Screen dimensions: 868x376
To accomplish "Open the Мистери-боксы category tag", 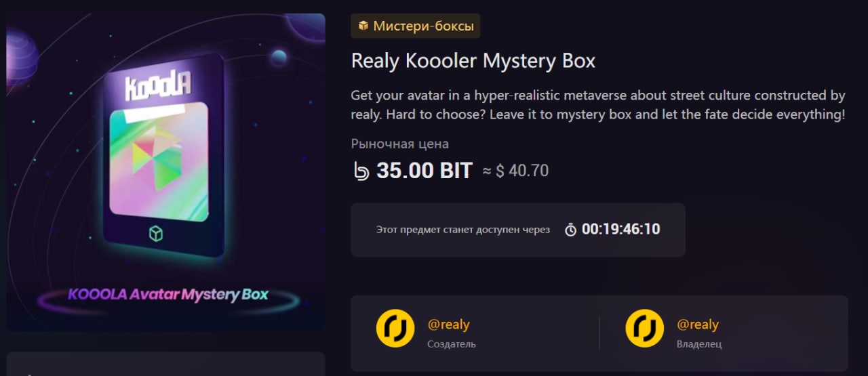I will point(416,26).
